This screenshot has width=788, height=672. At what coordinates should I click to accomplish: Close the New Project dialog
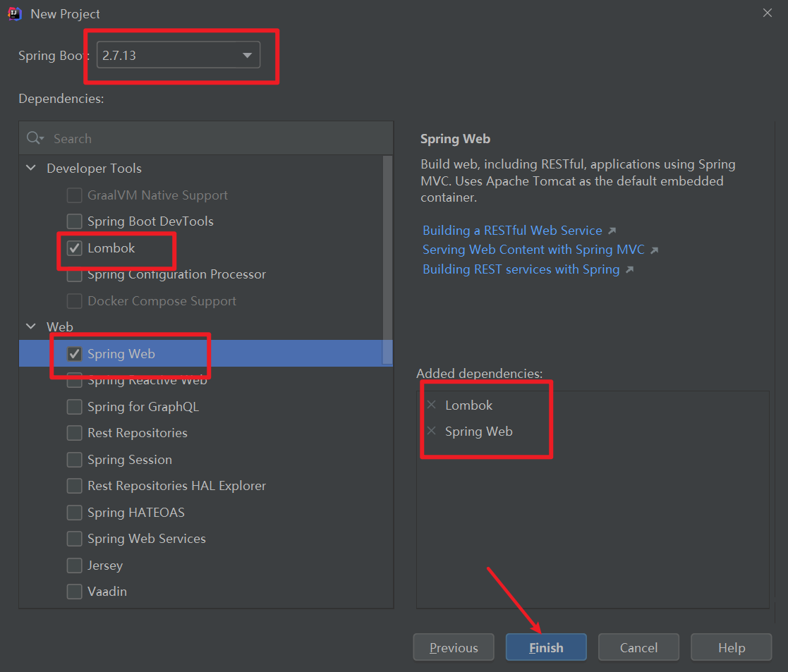tap(767, 13)
